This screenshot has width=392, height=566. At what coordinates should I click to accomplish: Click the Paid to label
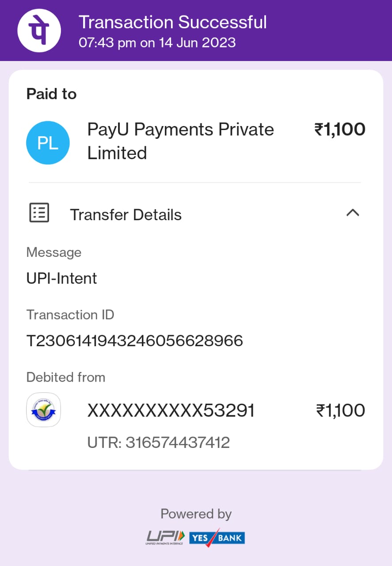click(x=51, y=94)
